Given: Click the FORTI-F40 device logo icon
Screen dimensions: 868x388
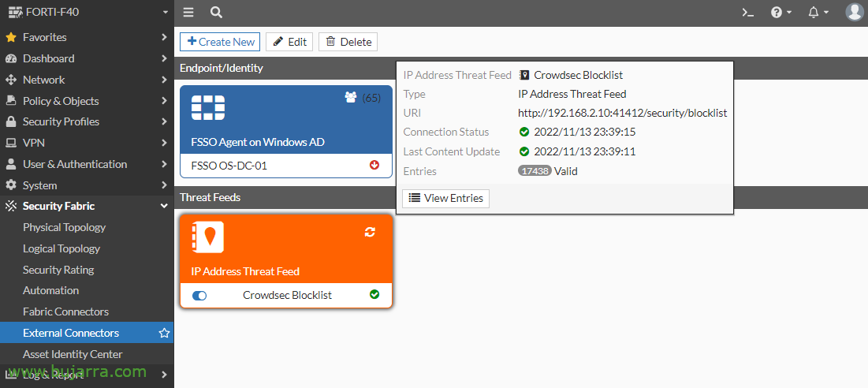Looking at the screenshot, I should (x=15, y=12).
